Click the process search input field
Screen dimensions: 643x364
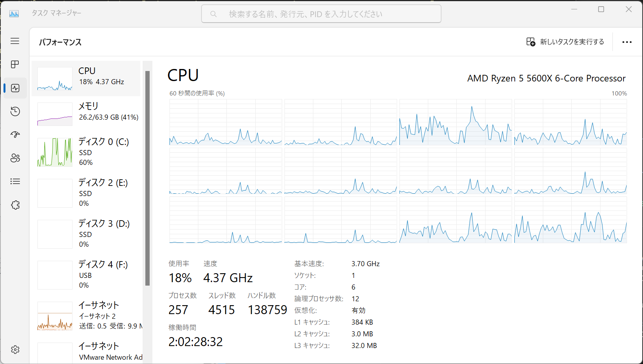pos(321,14)
